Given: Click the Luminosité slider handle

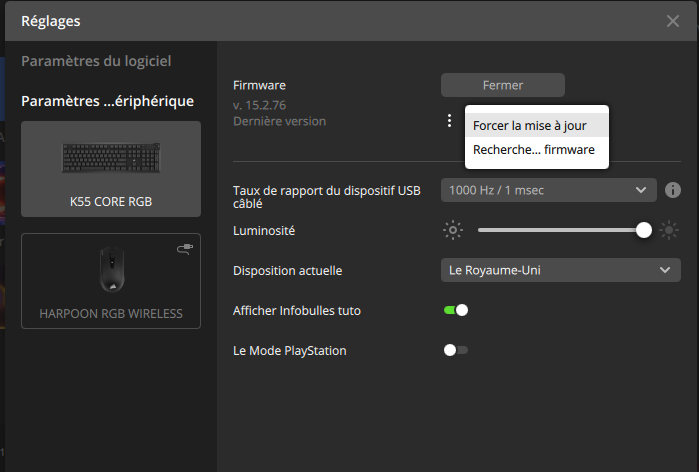Looking at the screenshot, I should tap(644, 230).
